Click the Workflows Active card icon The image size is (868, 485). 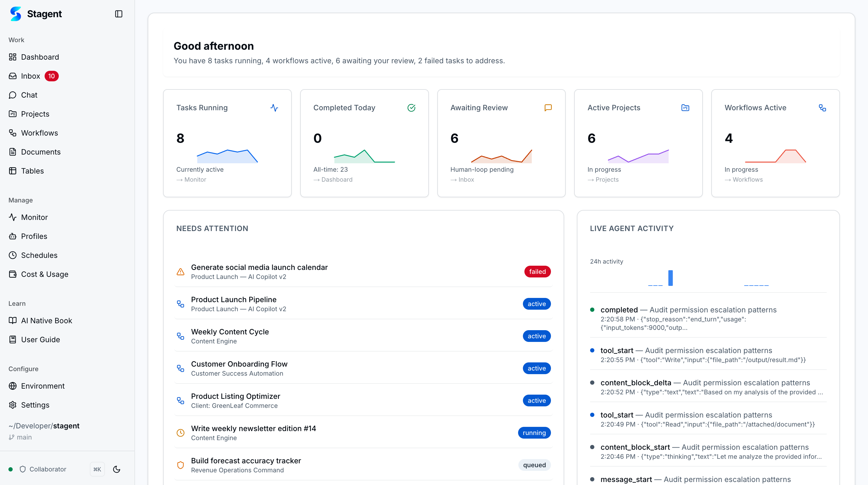[x=822, y=108]
